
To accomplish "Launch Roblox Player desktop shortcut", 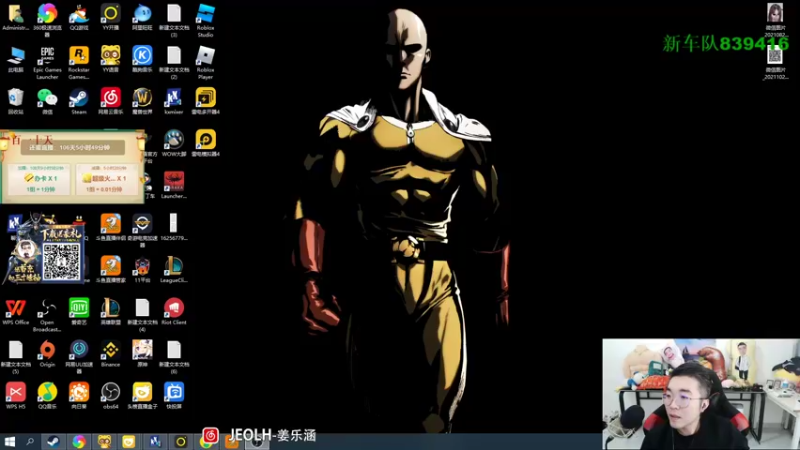I will point(205,62).
